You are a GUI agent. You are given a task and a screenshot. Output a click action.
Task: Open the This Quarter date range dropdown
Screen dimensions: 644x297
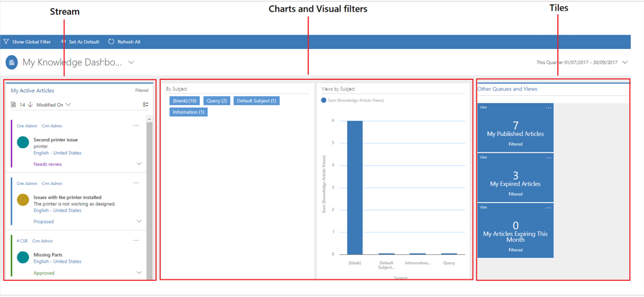pos(625,63)
